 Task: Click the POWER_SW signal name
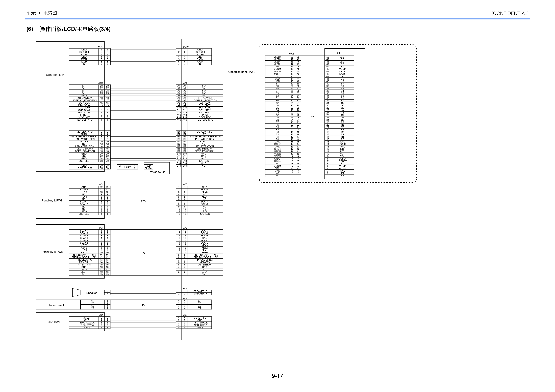coord(85,168)
